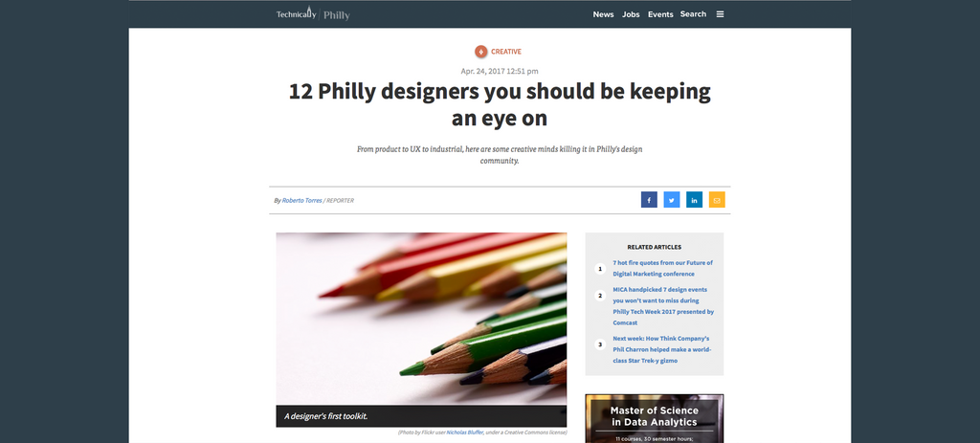Open the hamburger menu icon
The width and height of the screenshot is (980, 443).
click(720, 14)
